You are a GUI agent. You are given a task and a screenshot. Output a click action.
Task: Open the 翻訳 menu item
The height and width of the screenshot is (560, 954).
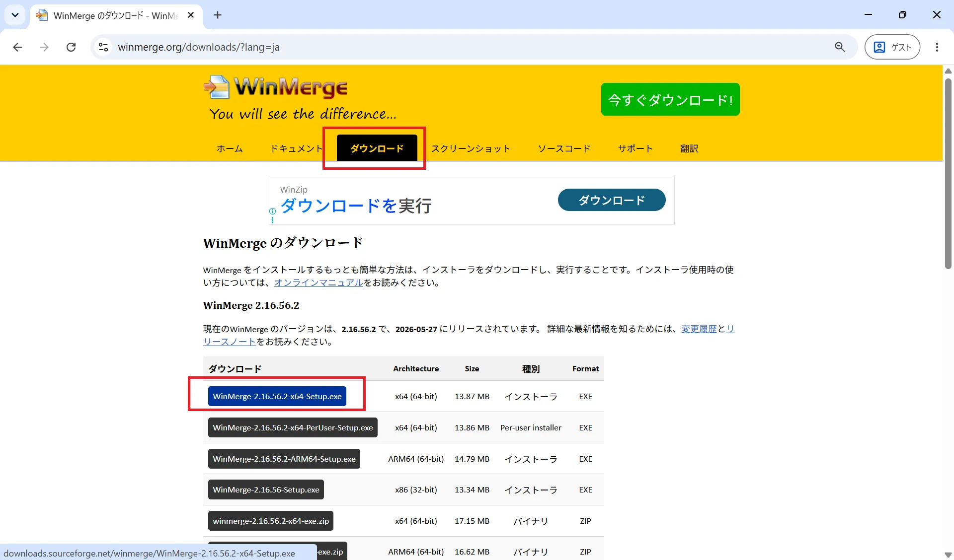tap(690, 148)
